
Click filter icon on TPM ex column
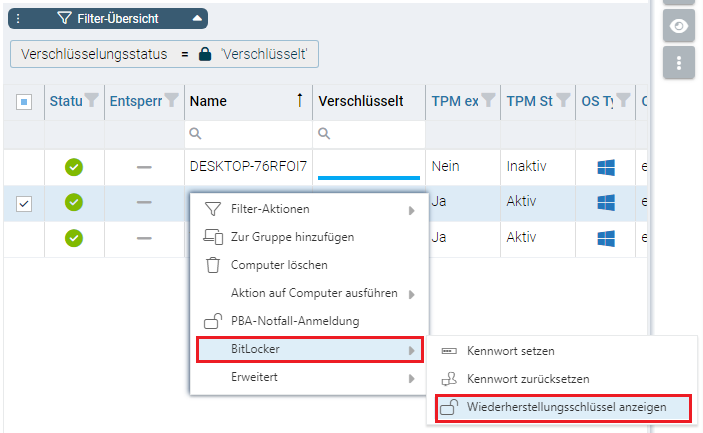[488, 100]
